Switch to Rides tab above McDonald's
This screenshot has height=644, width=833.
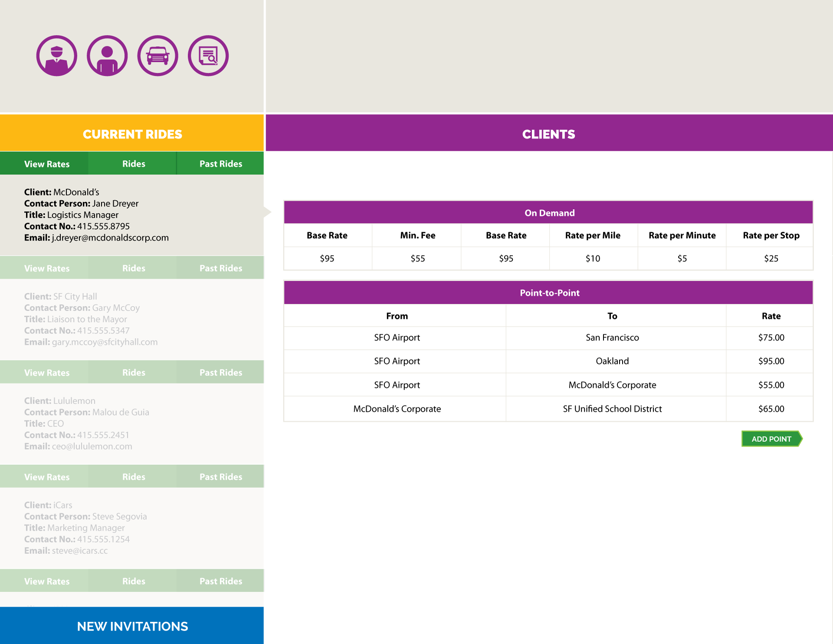click(x=134, y=164)
